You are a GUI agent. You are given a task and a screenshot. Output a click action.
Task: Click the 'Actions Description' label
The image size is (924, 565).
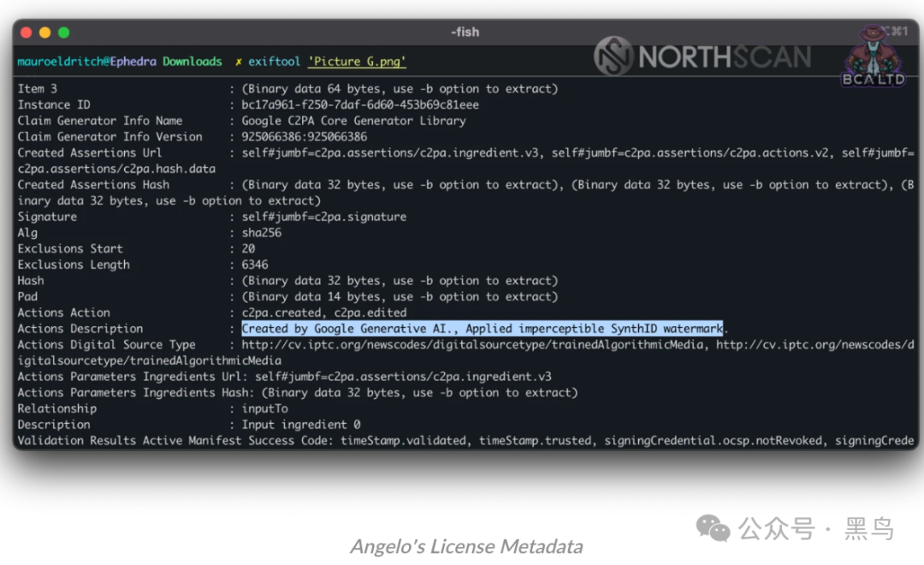tap(80, 329)
